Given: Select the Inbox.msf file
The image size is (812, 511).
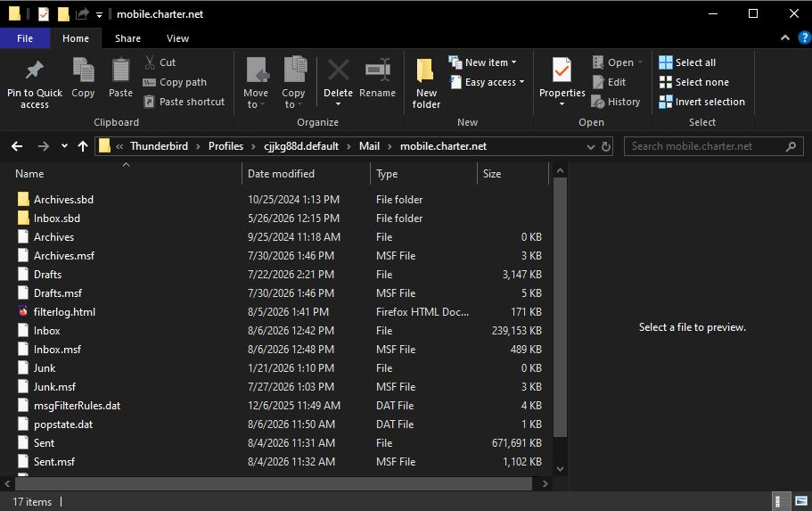Looking at the screenshot, I should 57,350.
